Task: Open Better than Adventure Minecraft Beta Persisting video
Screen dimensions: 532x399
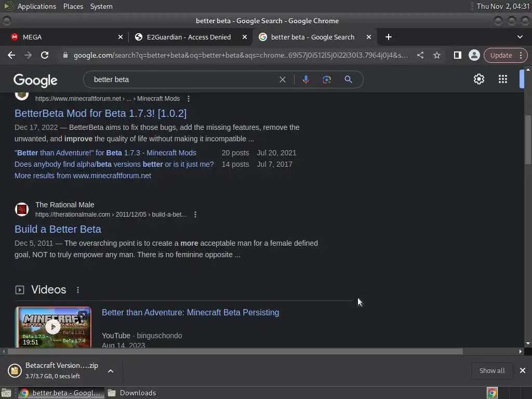Action: pyautogui.click(x=190, y=312)
